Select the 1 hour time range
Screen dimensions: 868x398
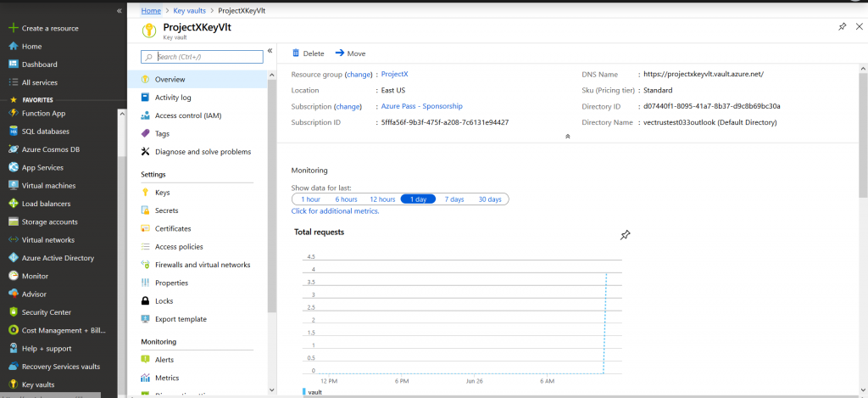pos(310,199)
